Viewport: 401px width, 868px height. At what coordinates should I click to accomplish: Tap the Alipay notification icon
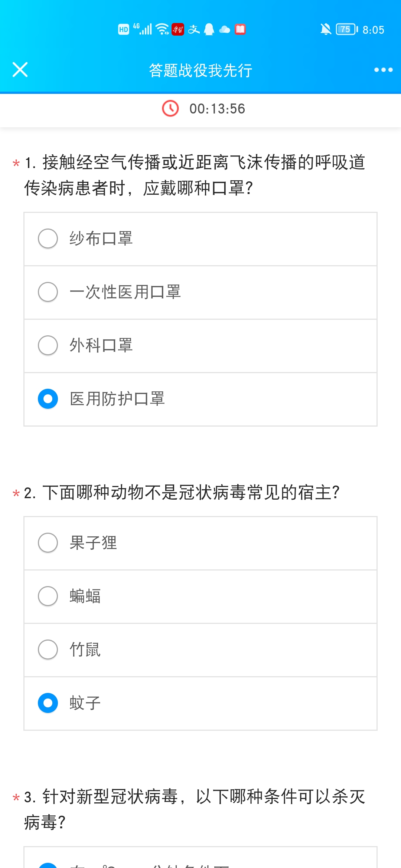tap(194, 29)
